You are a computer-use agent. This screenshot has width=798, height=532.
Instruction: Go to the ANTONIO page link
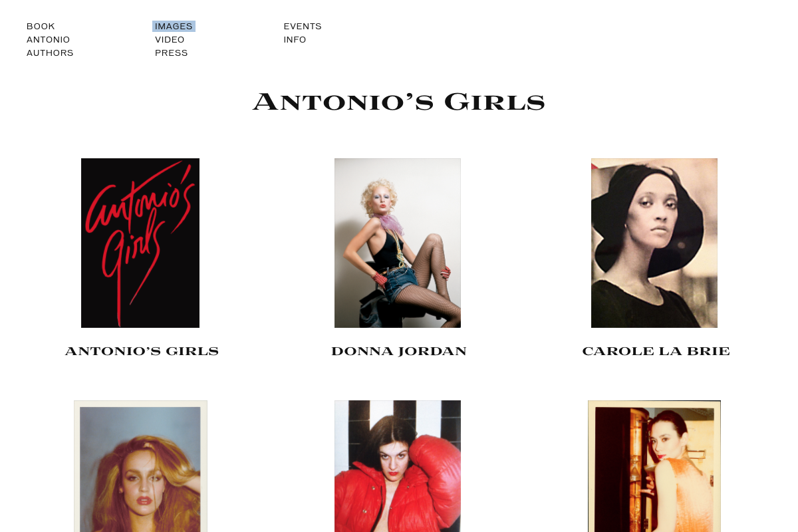coord(48,40)
